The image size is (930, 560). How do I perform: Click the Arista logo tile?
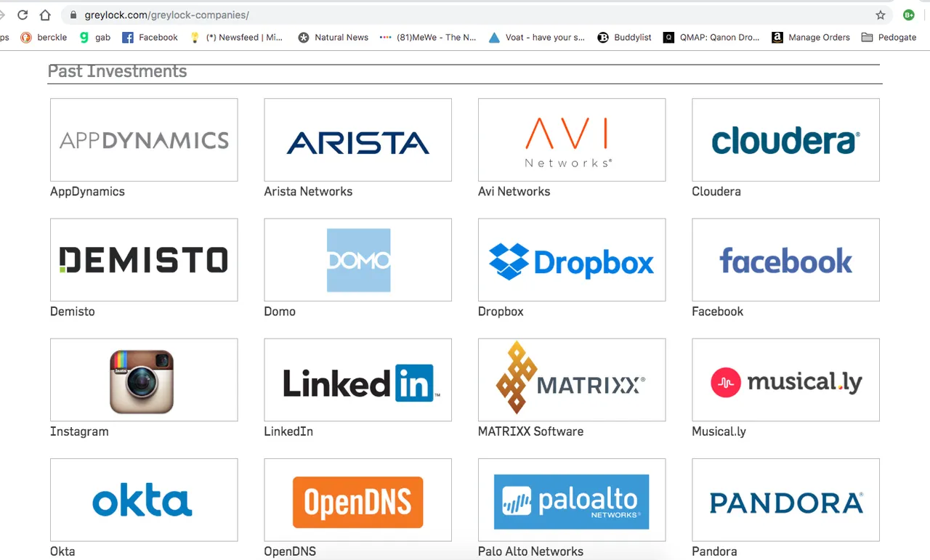(x=357, y=140)
